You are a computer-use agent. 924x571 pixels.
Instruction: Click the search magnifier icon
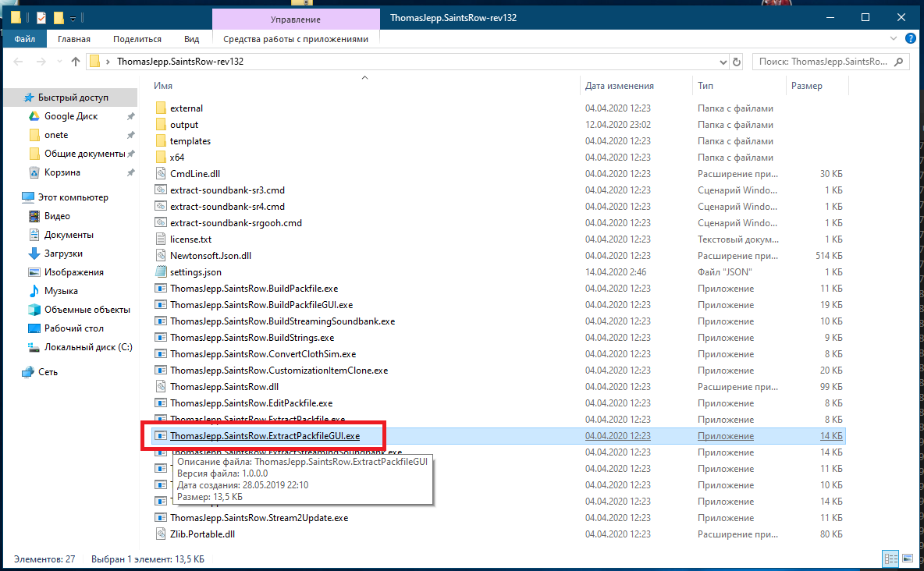(x=899, y=62)
